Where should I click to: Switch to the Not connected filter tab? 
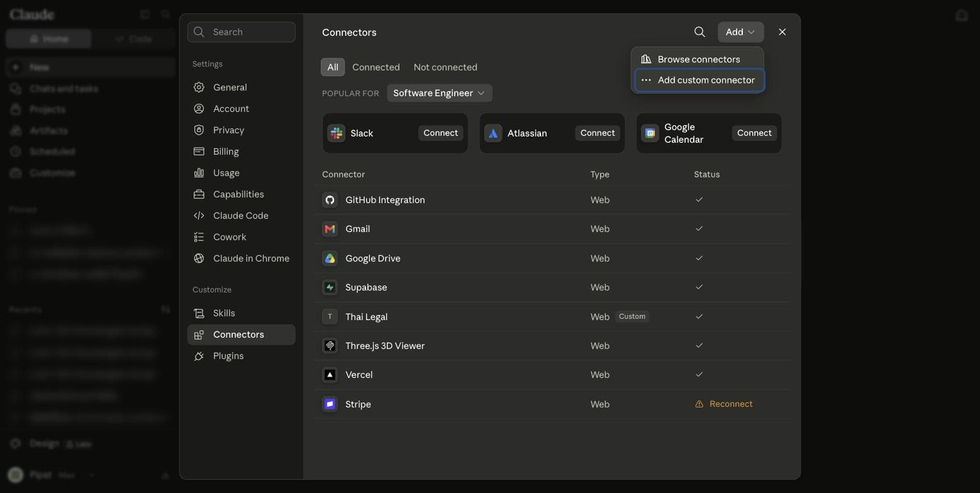click(x=445, y=67)
